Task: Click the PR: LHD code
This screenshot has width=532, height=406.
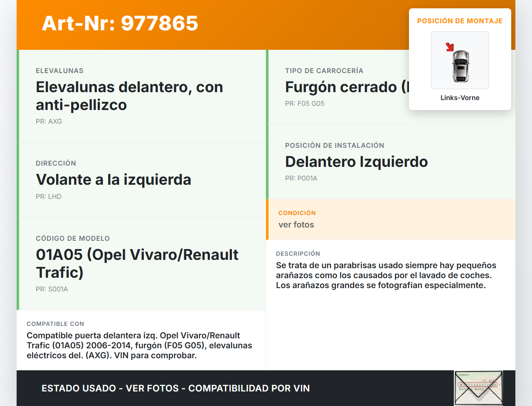Action: coord(49,196)
